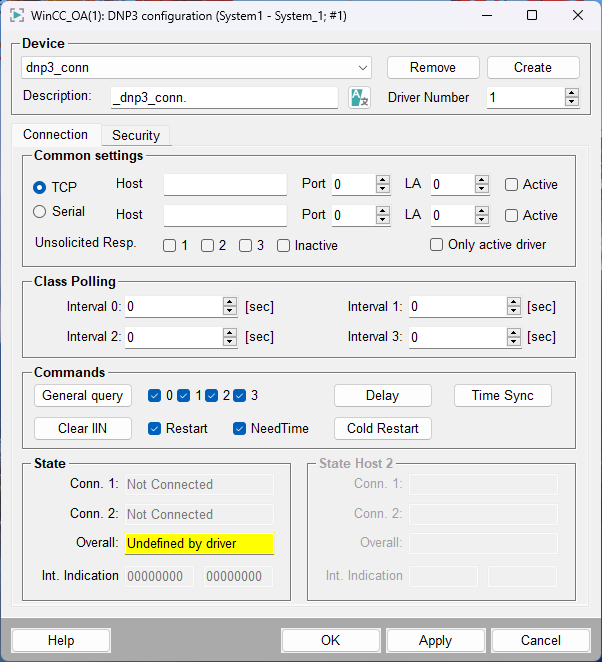Screen dimensions: 602x662
Task: Cancel the DNP3 configuration dialog
Action: [x=540, y=640]
